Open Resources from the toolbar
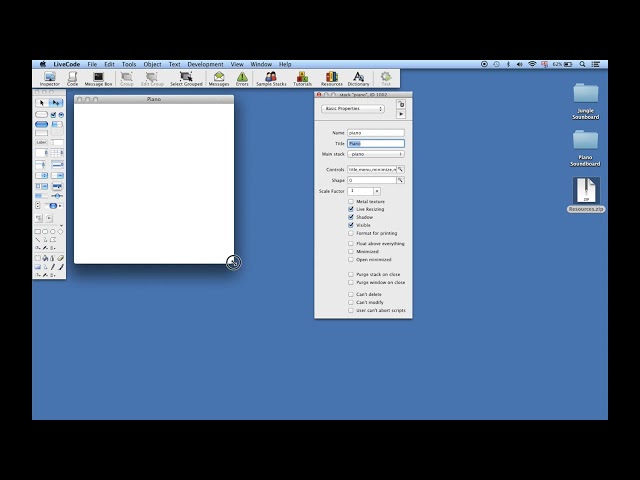The height and width of the screenshot is (480, 640). [331, 79]
